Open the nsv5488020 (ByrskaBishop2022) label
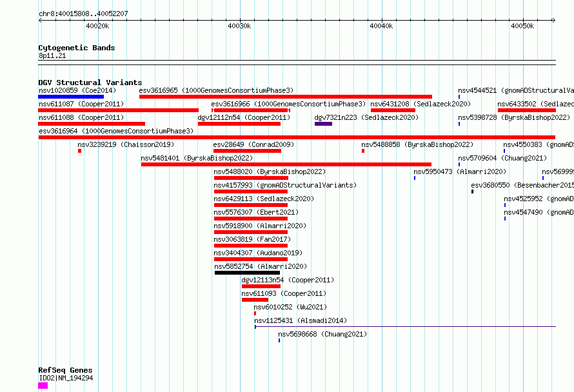 pos(270,171)
